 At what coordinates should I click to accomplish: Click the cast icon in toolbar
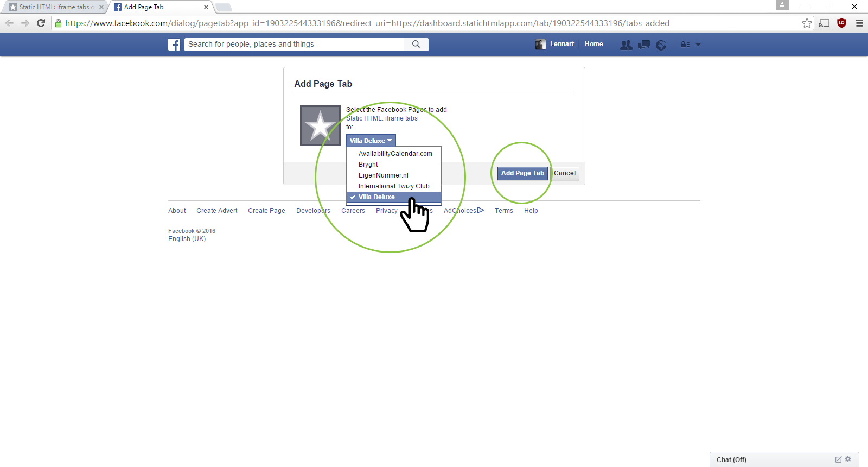pyautogui.click(x=825, y=23)
